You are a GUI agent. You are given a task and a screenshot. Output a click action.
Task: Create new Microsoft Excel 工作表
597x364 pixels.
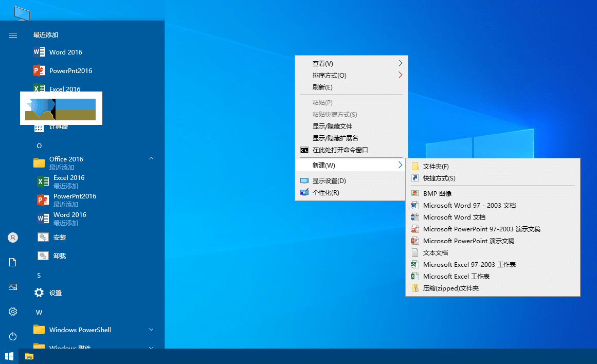click(x=493, y=276)
